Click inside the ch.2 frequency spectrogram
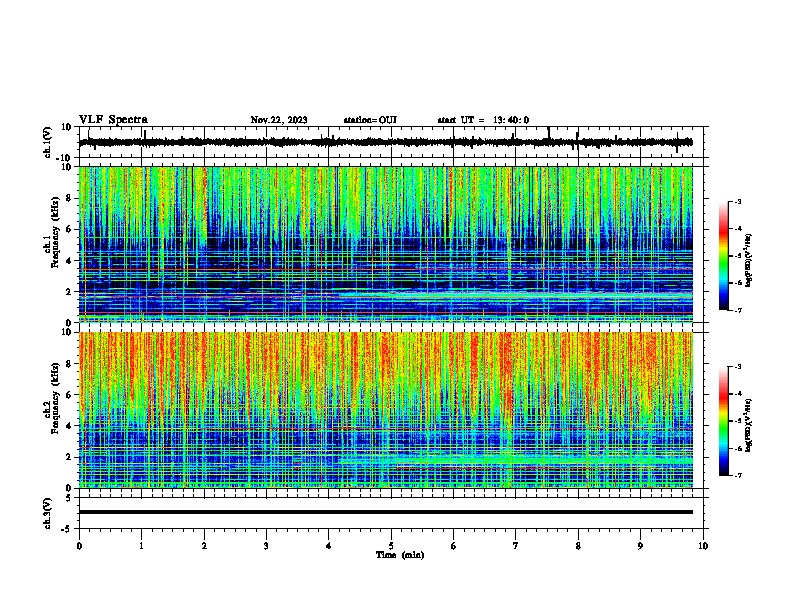The image size is (792, 612). pyautogui.click(x=386, y=410)
